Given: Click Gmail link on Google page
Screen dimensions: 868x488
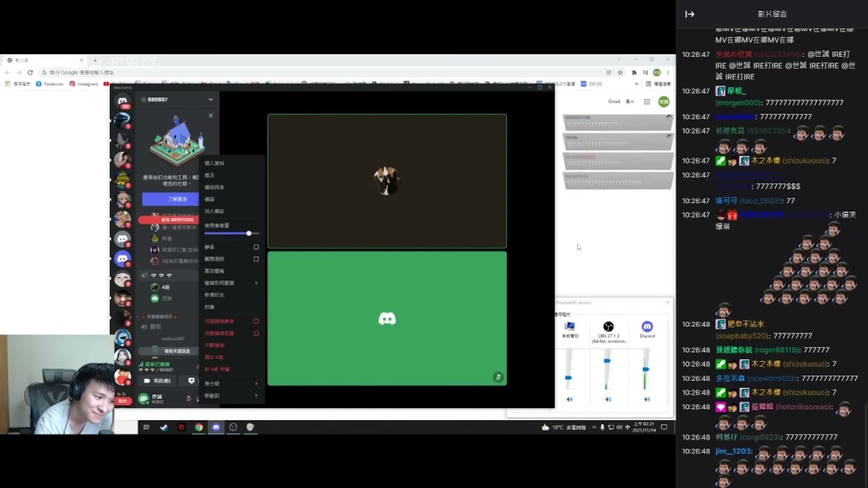Looking at the screenshot, I should 614,102.
